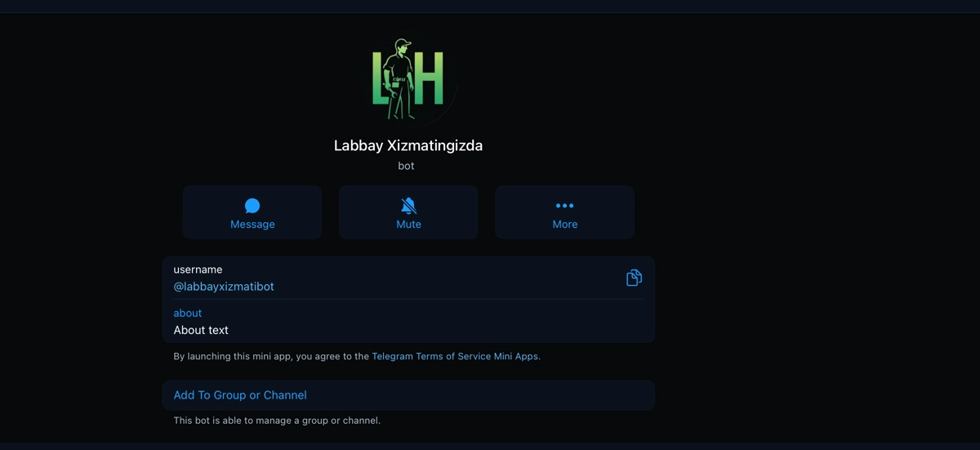Open the More three-dots icon
This screenshot has height=450, width=980.
click(564, 206)
